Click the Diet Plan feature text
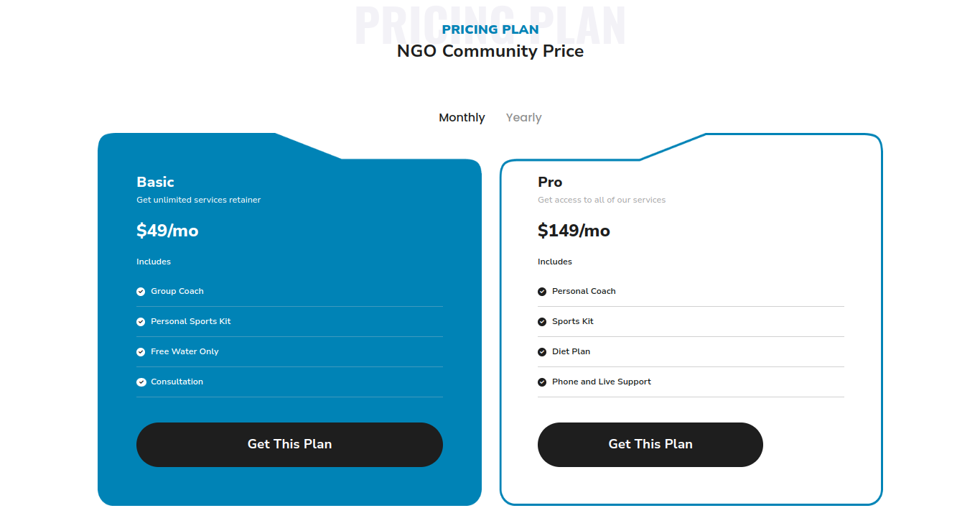The width and height of the screenshot is (980, 531). click(x=571, y=351)
